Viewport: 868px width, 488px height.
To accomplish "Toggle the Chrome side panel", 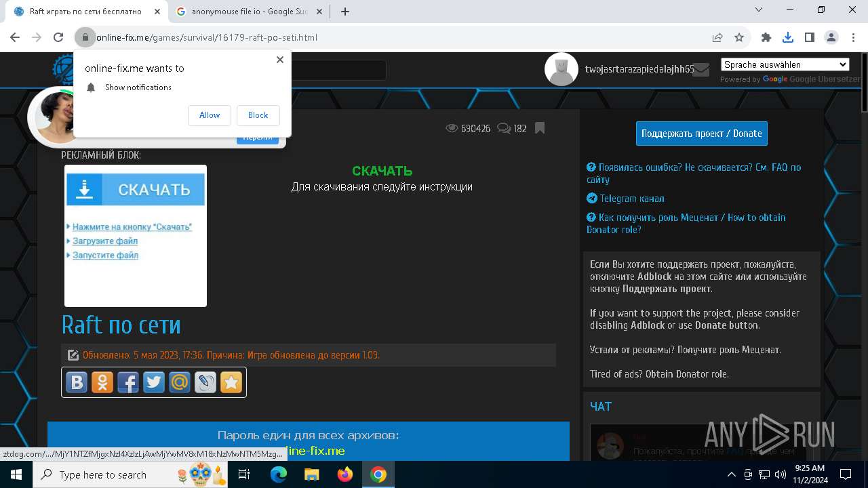I will tap(810, 37).
